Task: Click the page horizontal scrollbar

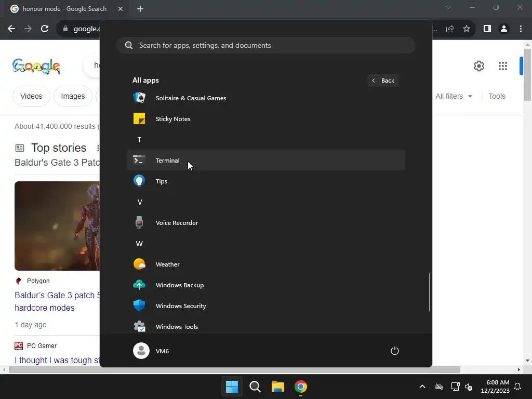Action: pos(234,369)
